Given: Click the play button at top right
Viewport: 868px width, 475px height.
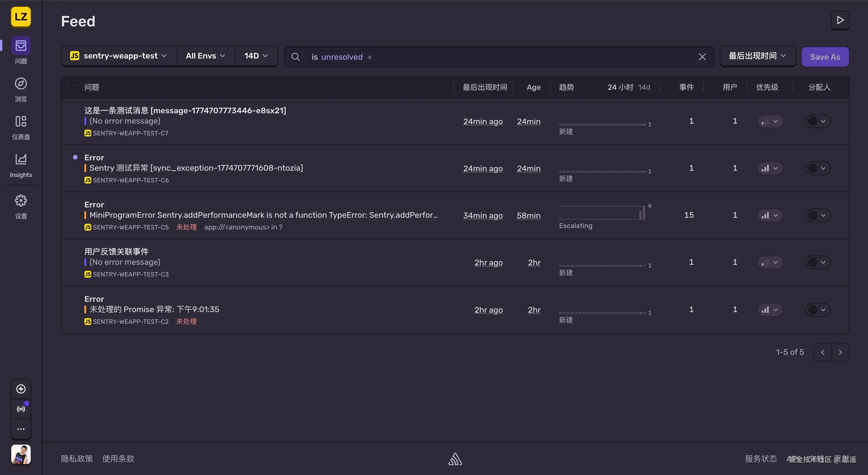Looking at the screenshot, I should 840,20.
